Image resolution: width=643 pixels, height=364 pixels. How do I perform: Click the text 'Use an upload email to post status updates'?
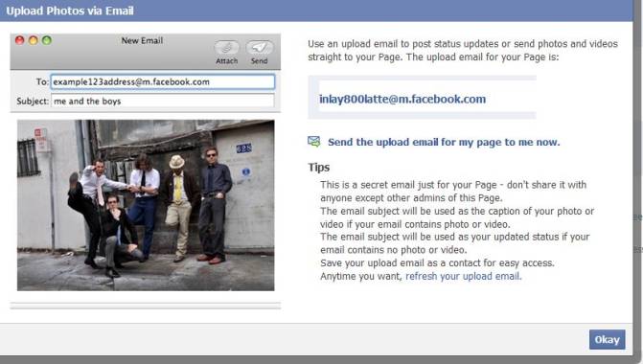[x=463, y=50]
